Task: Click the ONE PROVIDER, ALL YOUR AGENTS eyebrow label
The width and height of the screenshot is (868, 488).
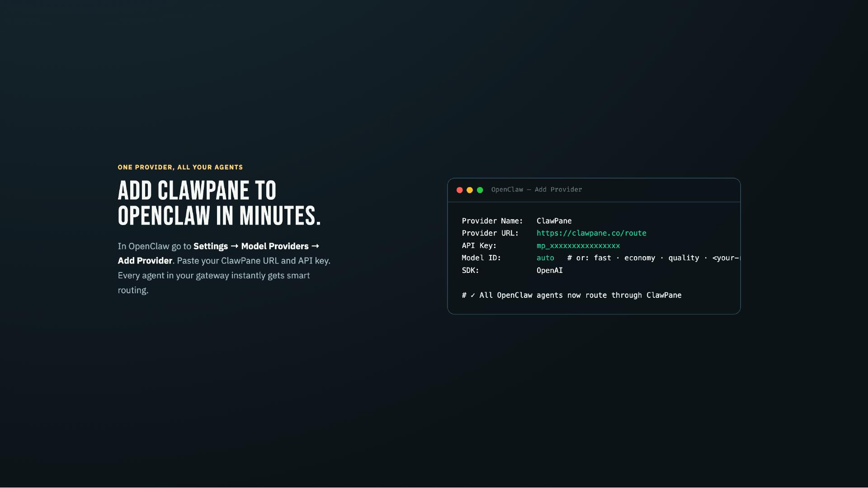Action: (x=179, y=167)
